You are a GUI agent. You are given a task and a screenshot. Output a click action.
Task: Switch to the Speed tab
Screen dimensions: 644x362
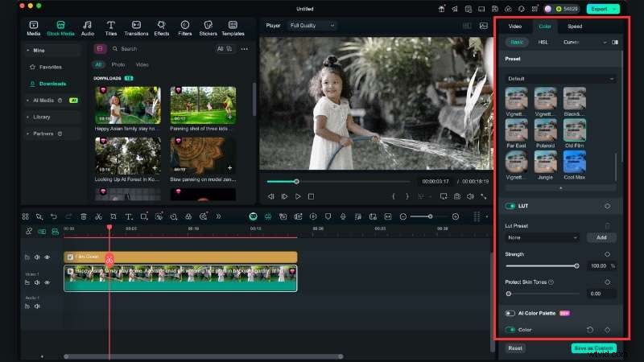575,27
